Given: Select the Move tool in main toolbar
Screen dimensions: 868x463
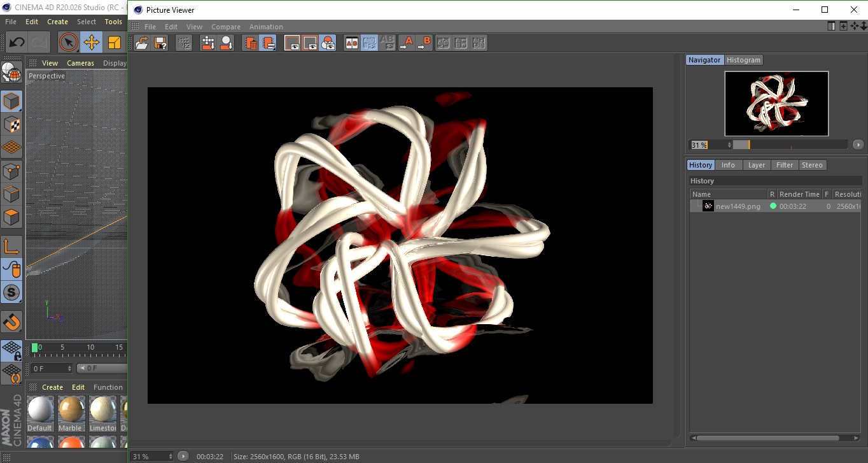Looking at the screenshot, I should pos(92,43).
